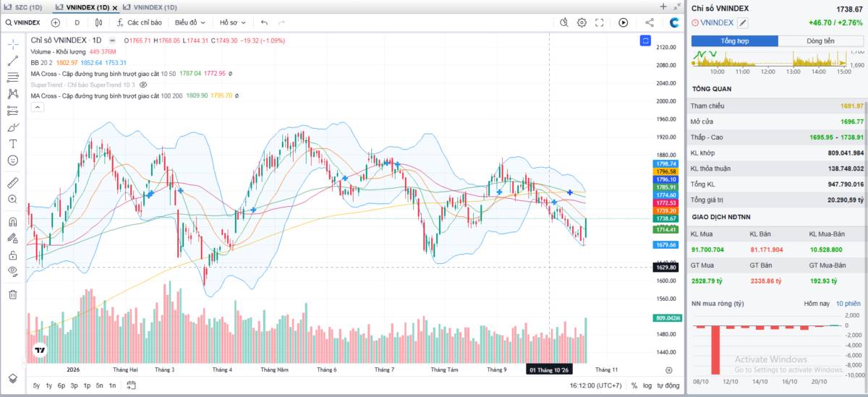868x397 pixels.
Task: Click the blue scroll-to-latest bar button
Action: pos(646,40)
